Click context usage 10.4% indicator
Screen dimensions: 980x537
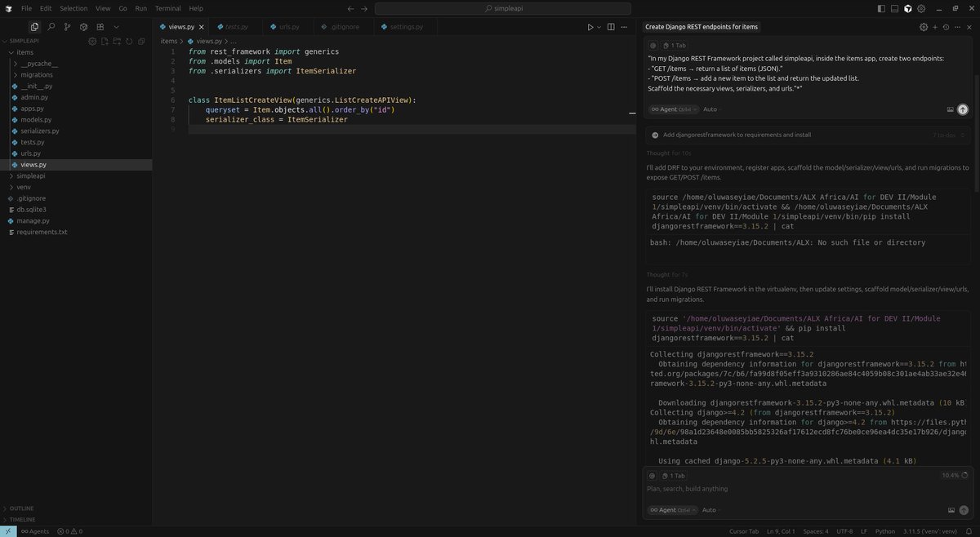(x=954, y=475)
